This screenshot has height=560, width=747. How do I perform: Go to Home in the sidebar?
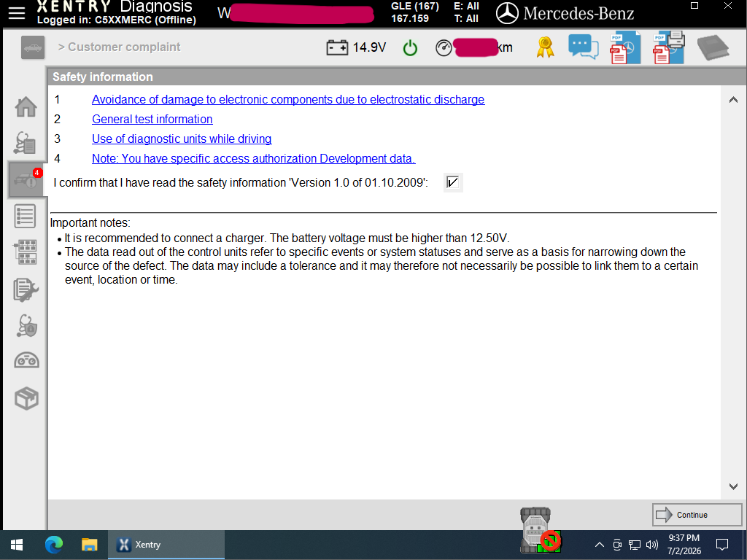coord(26,106)
